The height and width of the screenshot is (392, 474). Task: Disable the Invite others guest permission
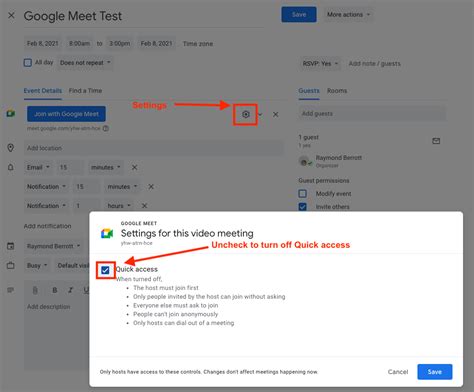click(303, 207)
